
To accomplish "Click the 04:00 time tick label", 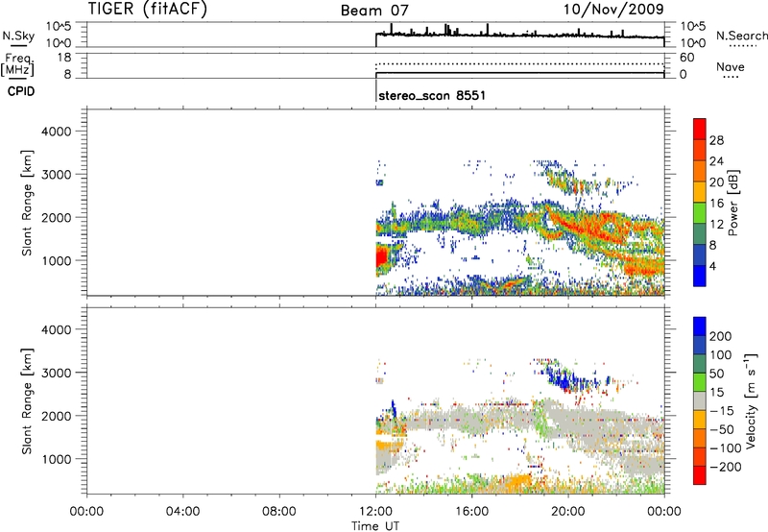I will pos(182,512).
